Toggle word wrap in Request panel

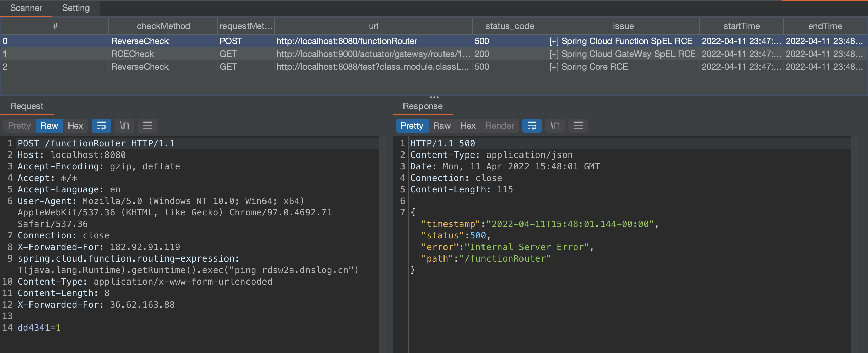pyautogui.click(x=101, y=126)
